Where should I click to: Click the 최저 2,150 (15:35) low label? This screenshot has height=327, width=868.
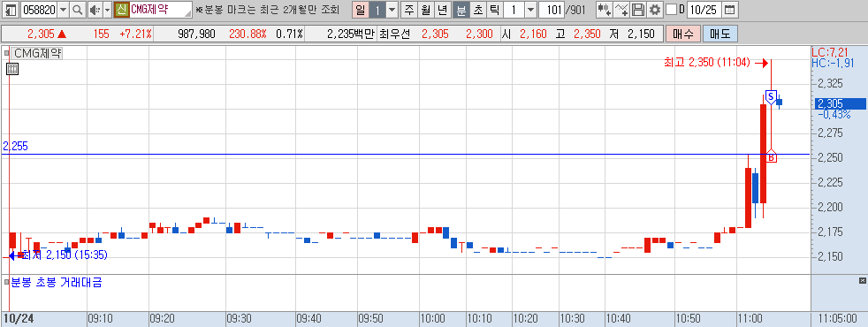[65, 255]
